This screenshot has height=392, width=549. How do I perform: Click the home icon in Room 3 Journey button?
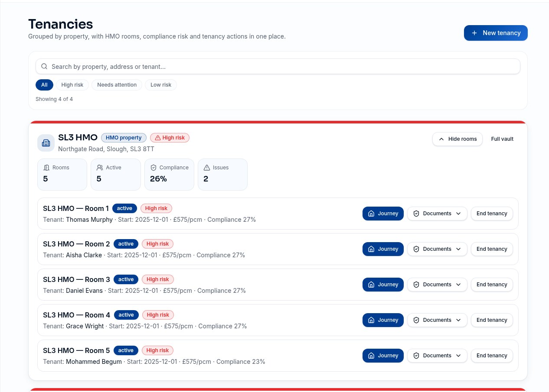[x=371, y=285]
